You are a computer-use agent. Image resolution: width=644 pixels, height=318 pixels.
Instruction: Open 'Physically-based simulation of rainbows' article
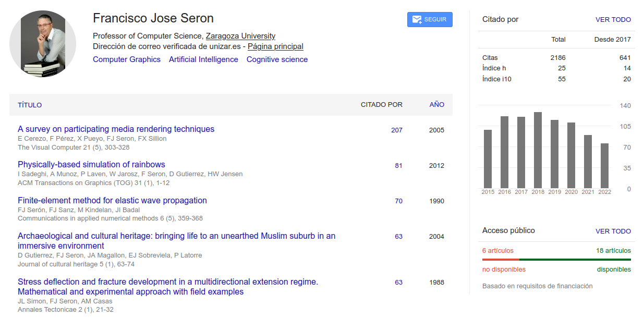[91, 164]
